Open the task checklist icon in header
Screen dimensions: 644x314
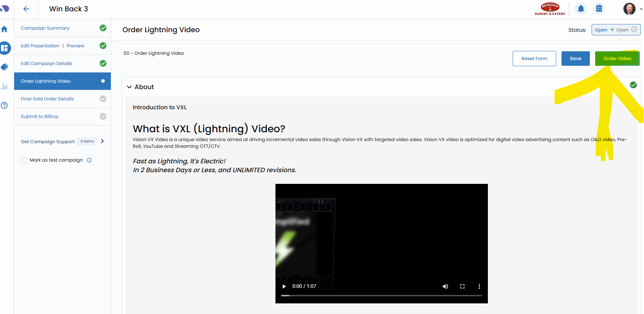coord(599,8)
